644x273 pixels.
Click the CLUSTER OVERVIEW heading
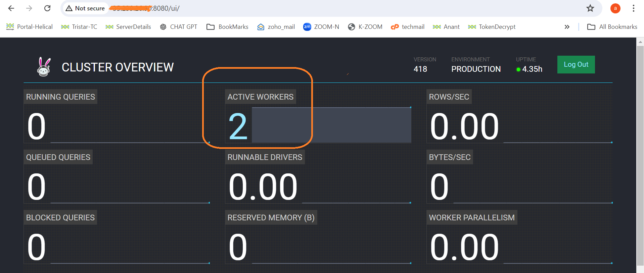(x=118, y=67)
